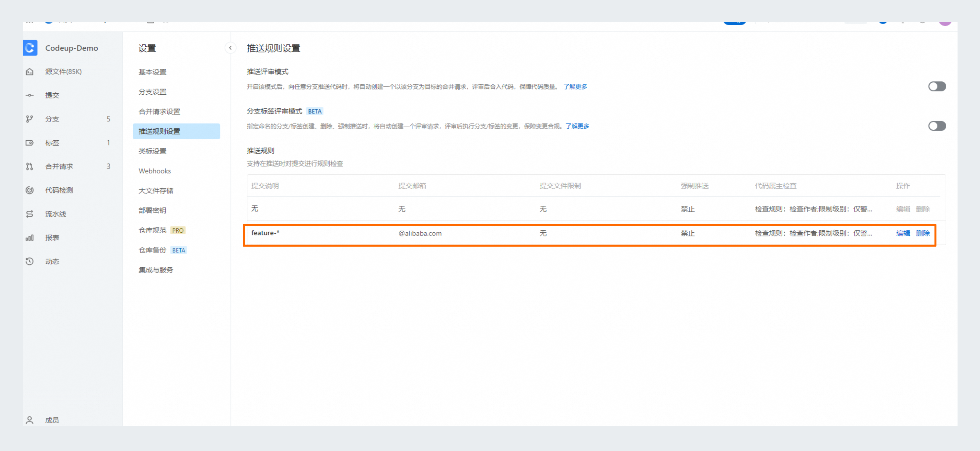
Task: Open 了解更多 link for push review mode
Action: click(575, 87)
